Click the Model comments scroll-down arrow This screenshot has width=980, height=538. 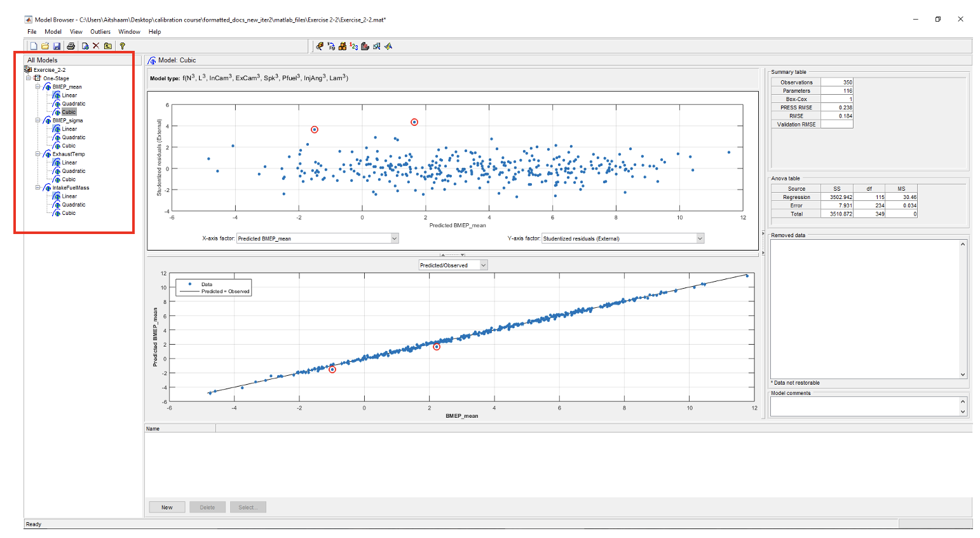tap(963, 412)
